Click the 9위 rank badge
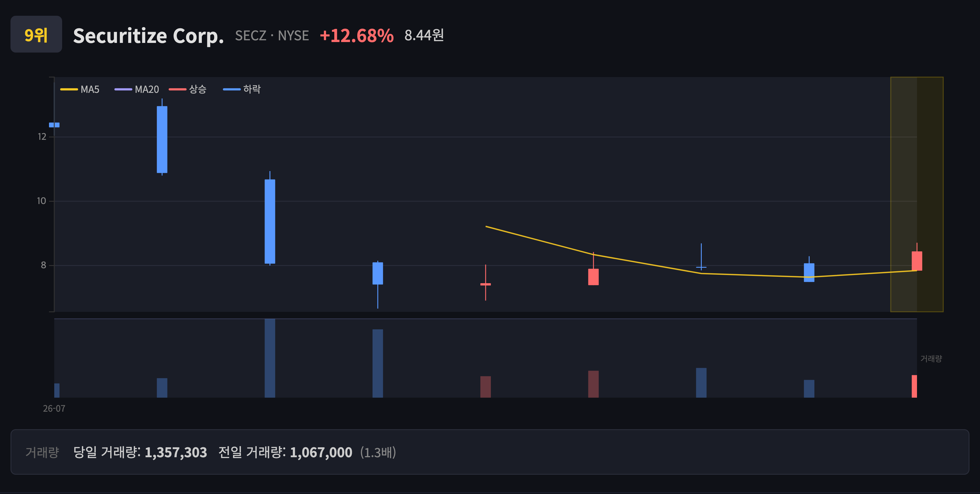Viewport: 980px width, 494px height. click(x=36, y=34)
